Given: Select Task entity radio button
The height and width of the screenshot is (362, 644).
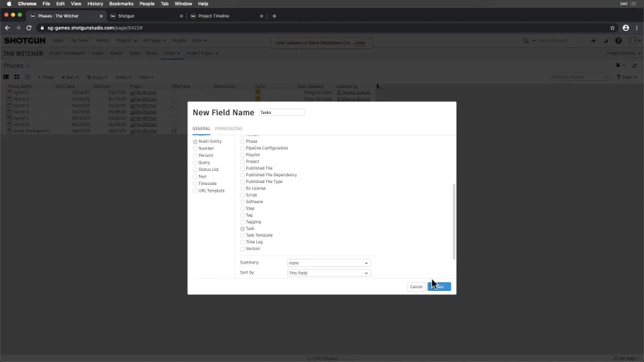Looking at the screenshot, I should [242, 229].
